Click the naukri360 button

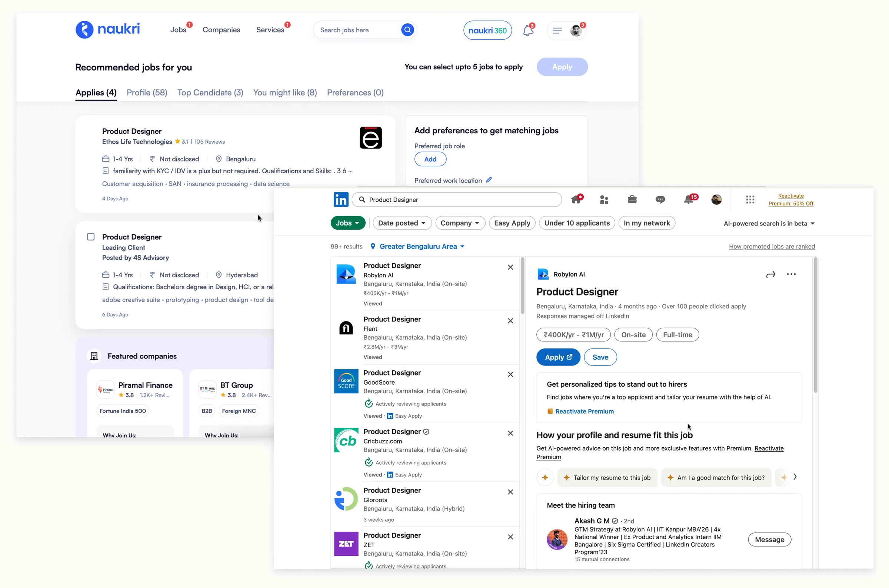(487, 30)
